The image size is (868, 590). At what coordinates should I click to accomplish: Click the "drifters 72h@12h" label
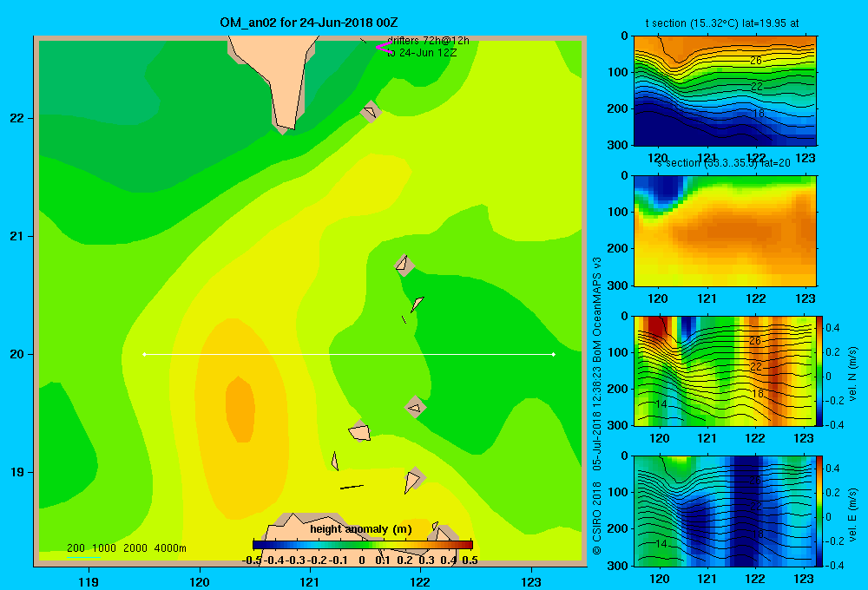coord(428,41)
